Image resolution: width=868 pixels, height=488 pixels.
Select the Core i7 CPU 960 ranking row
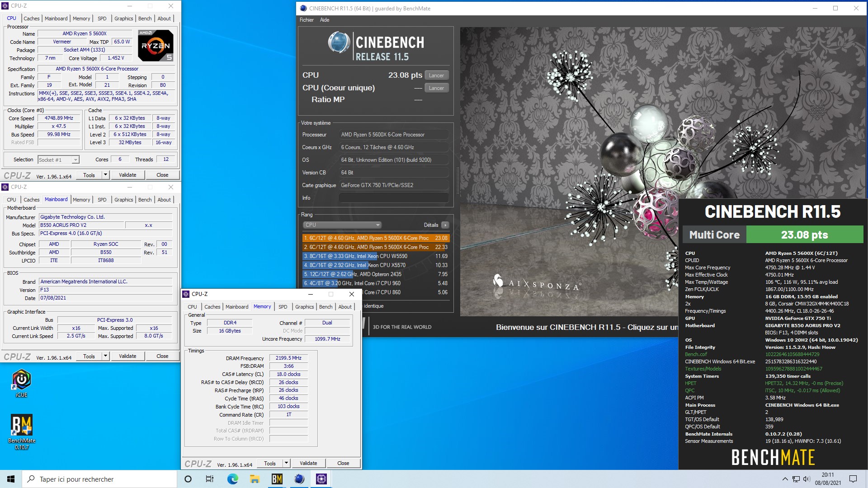376,283
